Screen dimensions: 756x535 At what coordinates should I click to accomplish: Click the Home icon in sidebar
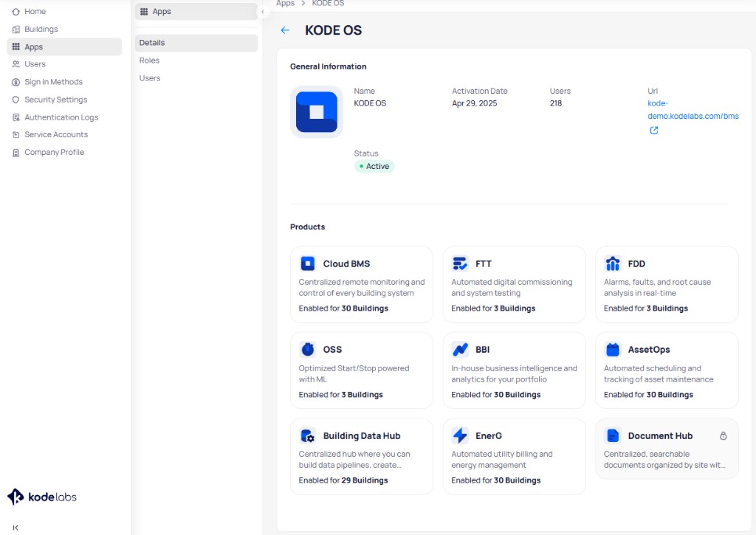point(16,12)
